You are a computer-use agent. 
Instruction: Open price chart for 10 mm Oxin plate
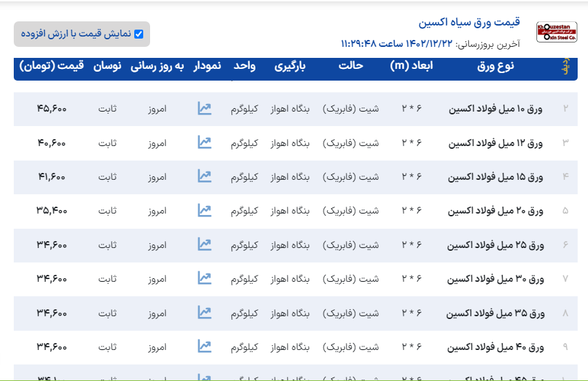(204, 108)
